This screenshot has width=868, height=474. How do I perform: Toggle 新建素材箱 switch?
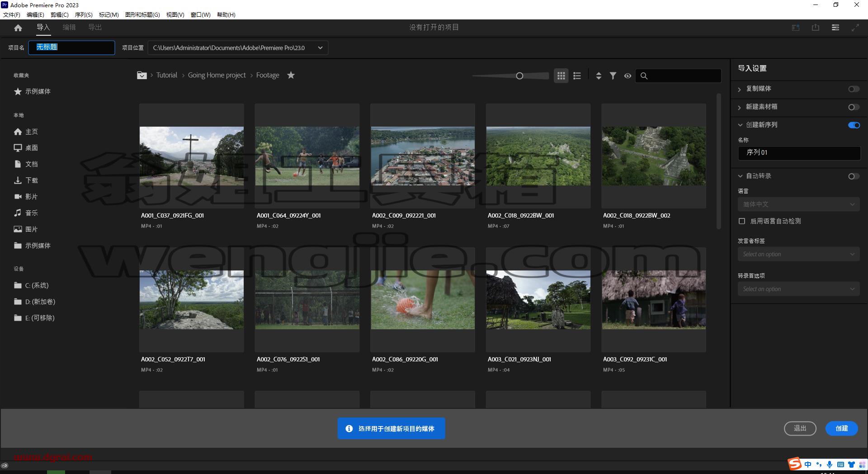854,107
